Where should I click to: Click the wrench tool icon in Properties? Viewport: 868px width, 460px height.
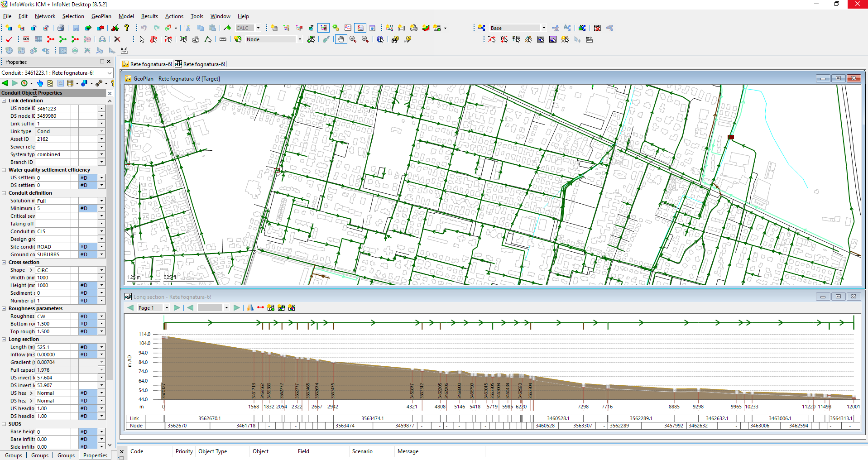coord(99,83)
